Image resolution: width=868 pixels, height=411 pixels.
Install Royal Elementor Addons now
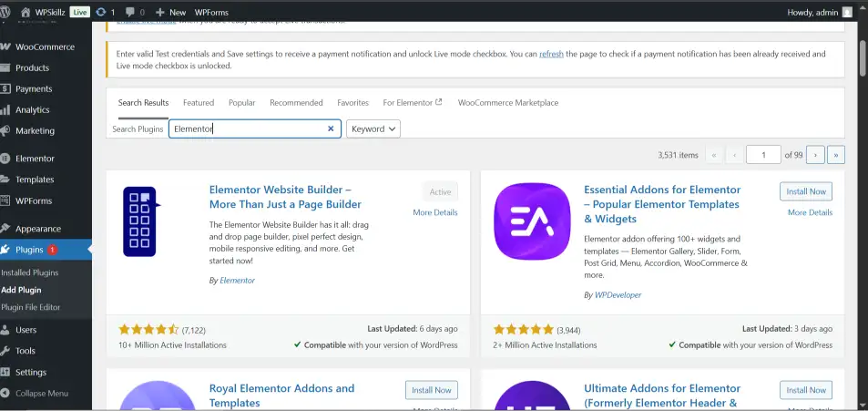(x=431, y=390)
